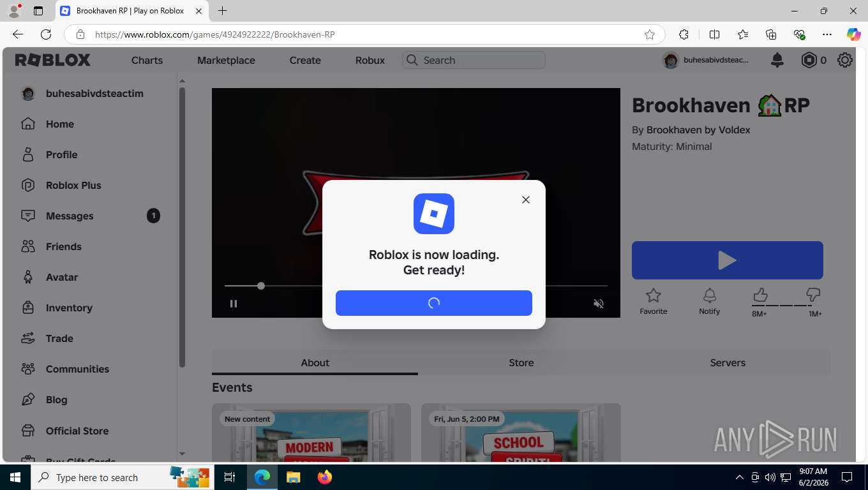868x490 pixels.
Task: Open creator link Brookhaven by Voldex
Action: [x=698, y=130]
